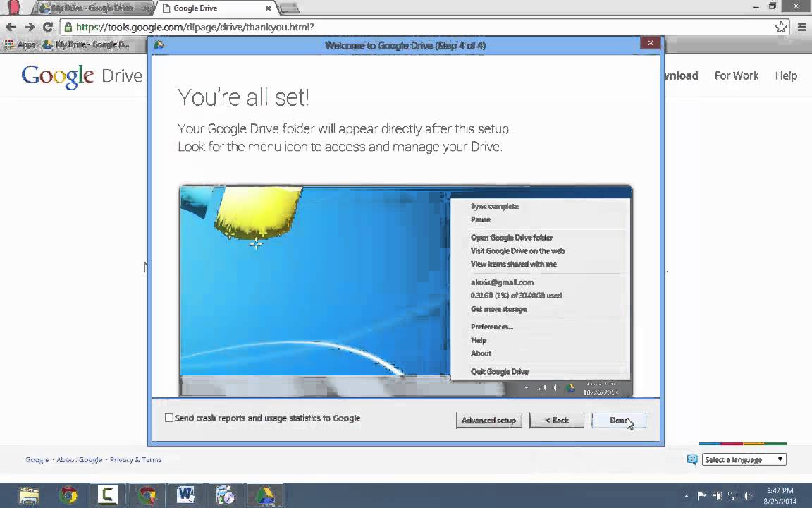
Task: Open Advanced setup options
Action: 489,421
